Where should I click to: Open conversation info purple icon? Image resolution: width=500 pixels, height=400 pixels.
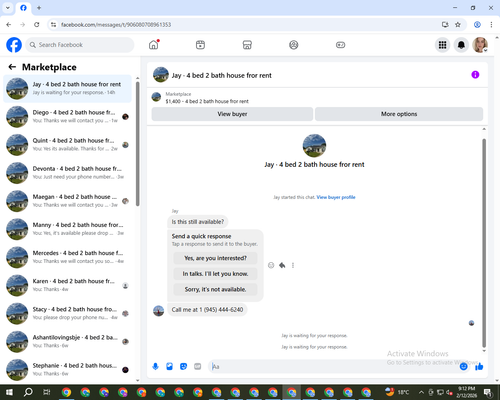(475, 75)
